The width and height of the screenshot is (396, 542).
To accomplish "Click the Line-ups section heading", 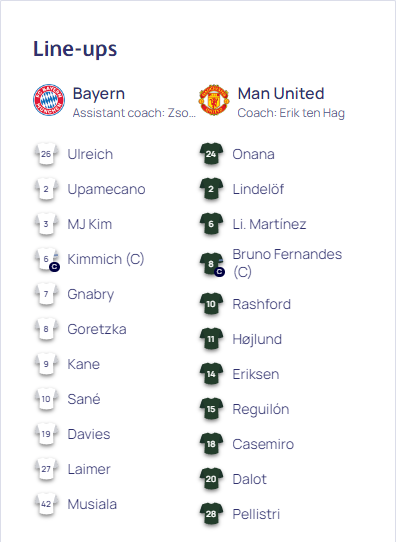I will coord(75,49).
